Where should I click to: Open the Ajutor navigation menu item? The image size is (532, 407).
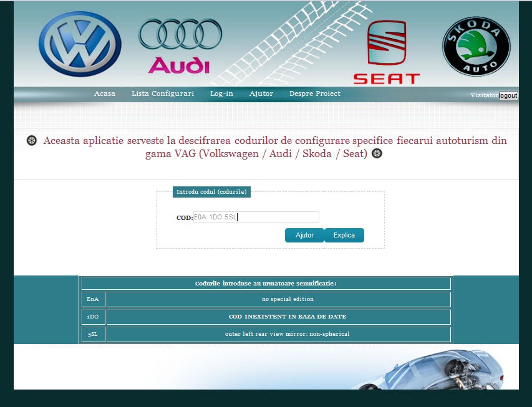click(x=261, y=93)
